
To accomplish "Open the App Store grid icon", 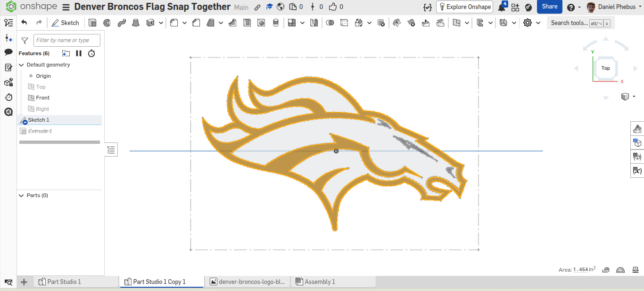I will coord(515,7).
